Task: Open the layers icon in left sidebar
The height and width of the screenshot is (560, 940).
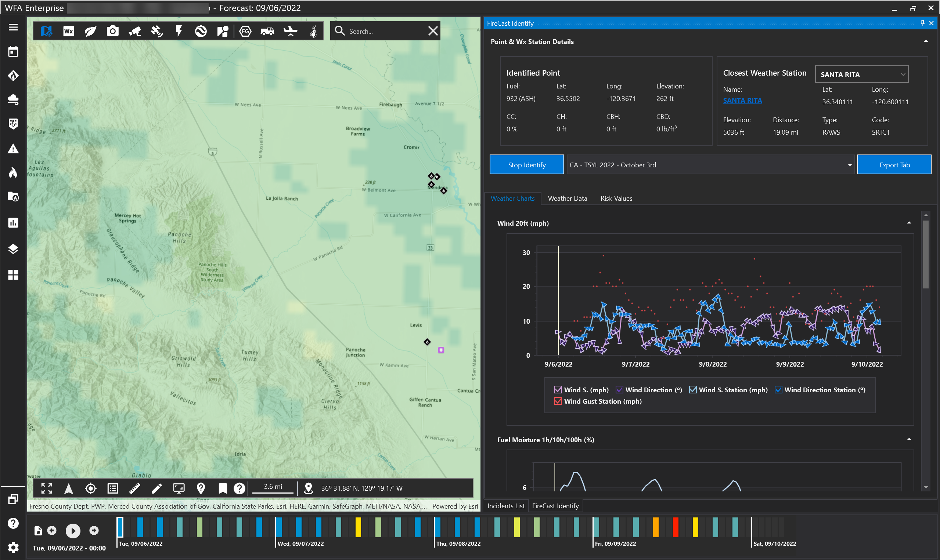Action: (x=13, y=249)
